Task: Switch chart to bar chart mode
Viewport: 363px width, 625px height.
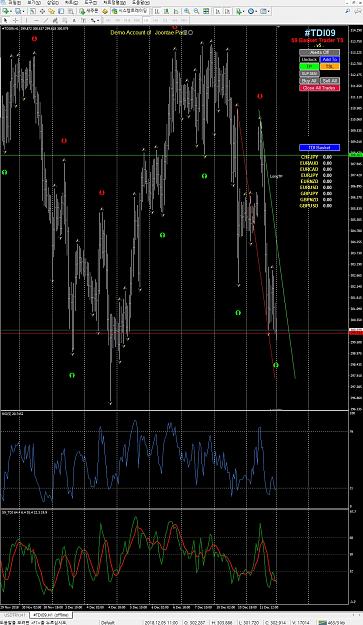Action: (x=157, y=11)
